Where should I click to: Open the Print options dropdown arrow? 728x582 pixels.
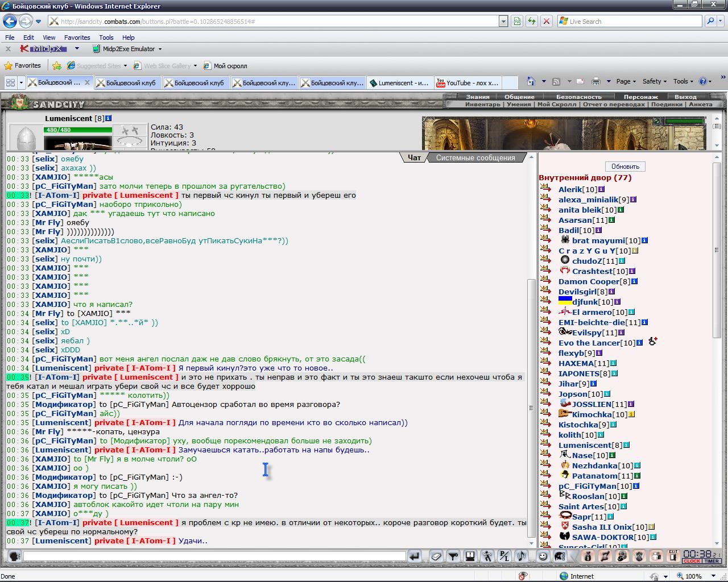(x=609, y=82)
